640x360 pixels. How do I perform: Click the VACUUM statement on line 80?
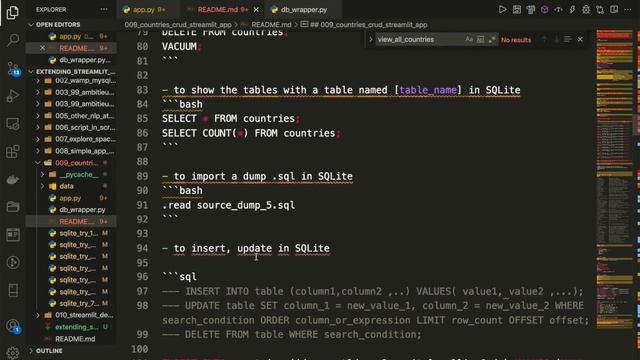[181, 47]
